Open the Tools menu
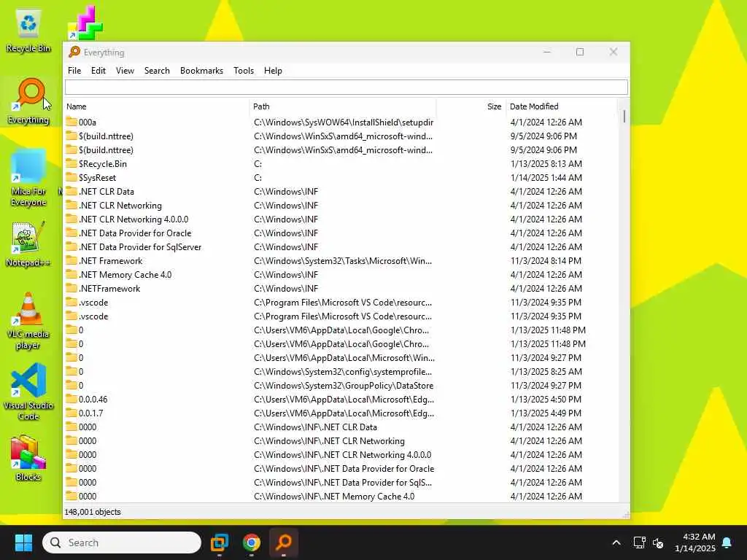This screenshot has height=560, width=747. (244, 71)
